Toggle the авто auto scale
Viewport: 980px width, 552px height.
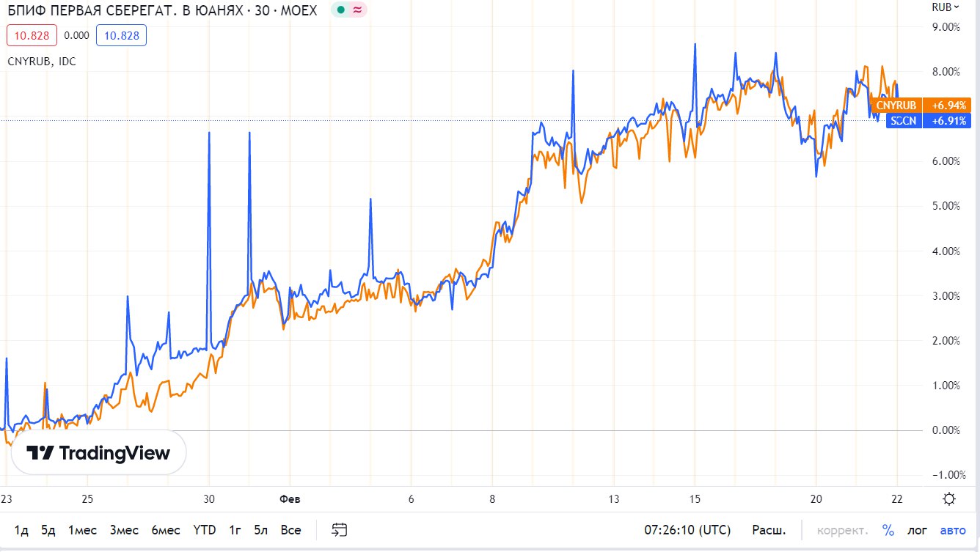pos(953,529)
